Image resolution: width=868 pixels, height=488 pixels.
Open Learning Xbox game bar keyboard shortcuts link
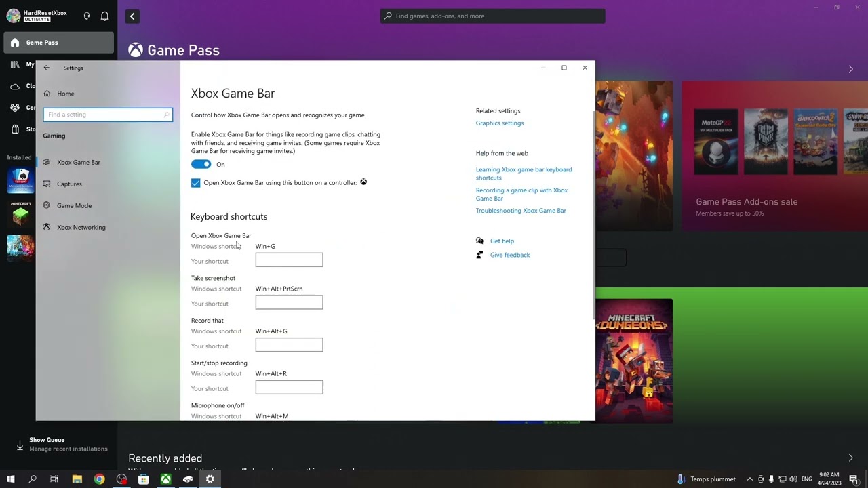(x=524, y=174)
